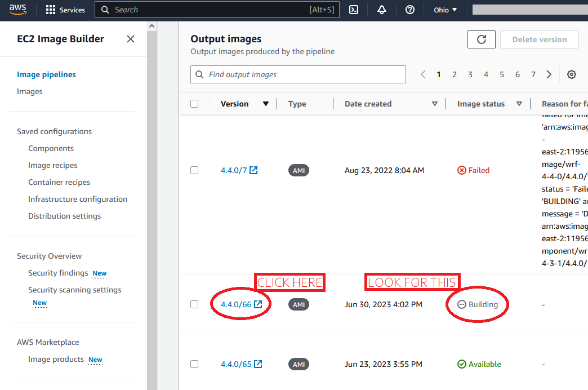
Task: Open Infrastructure configuration in sidebar
Action: tap(78, 199)
